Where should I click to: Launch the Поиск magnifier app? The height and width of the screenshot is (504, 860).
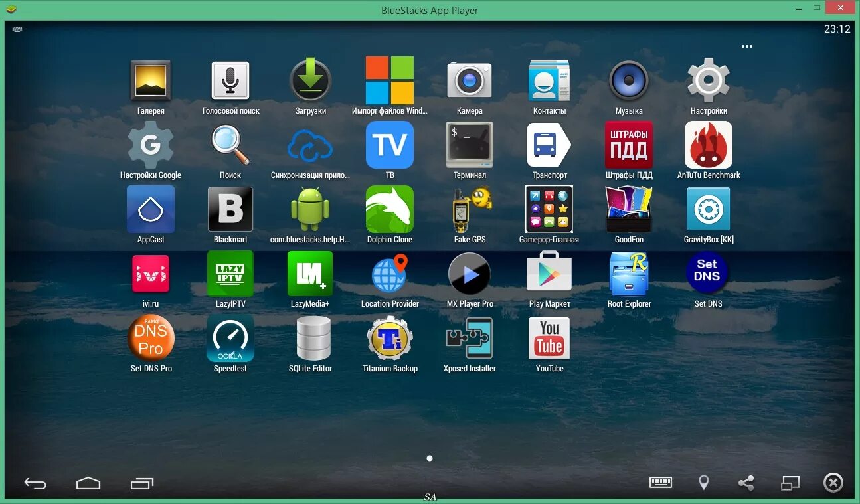[230, 145]
